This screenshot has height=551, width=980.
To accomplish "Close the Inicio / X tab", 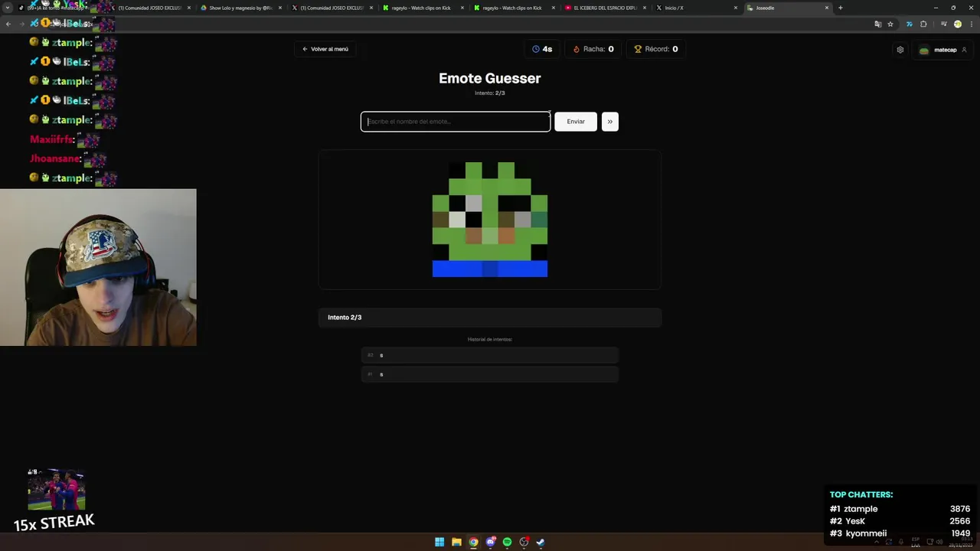I will [736, 8].
